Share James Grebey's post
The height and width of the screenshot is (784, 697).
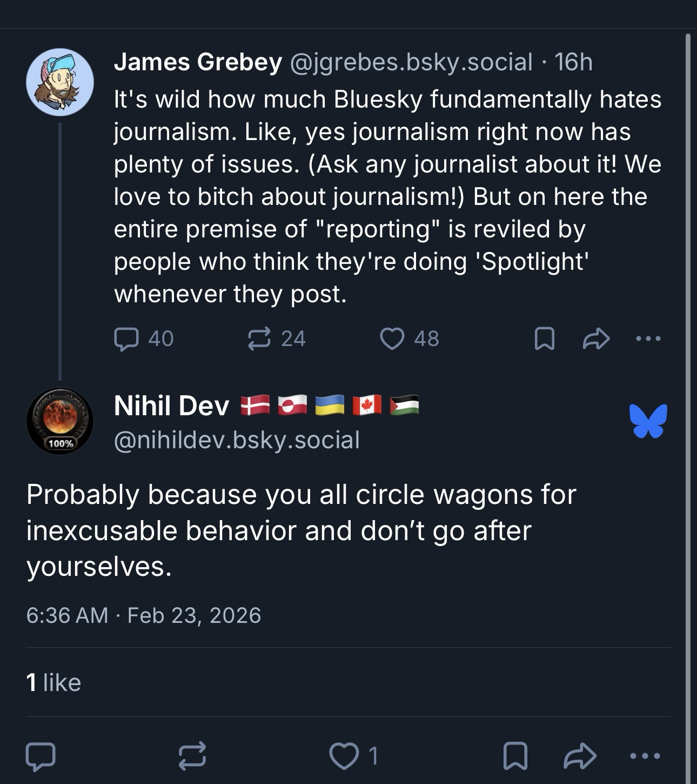[x=596, y=339]
